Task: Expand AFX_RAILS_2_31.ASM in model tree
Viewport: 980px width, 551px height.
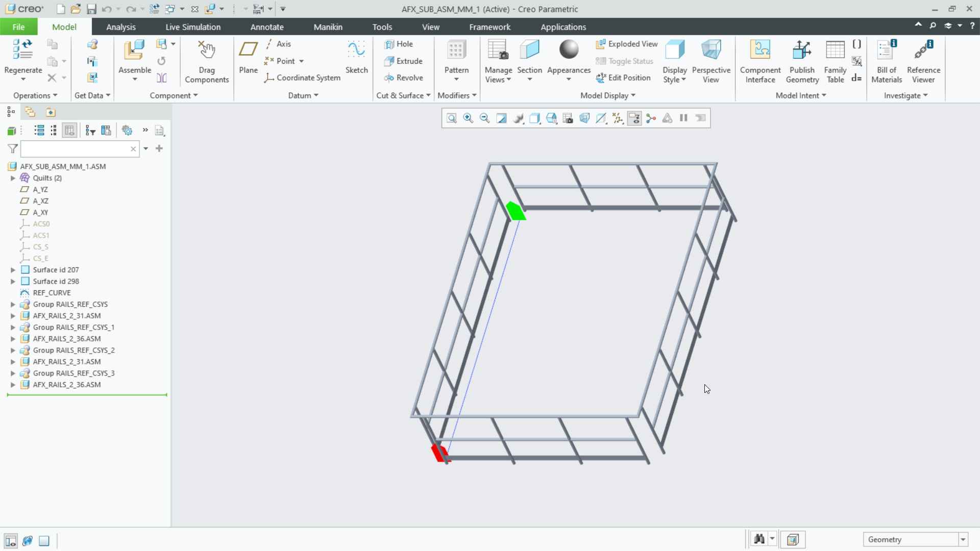Action: tap(13, 316)
